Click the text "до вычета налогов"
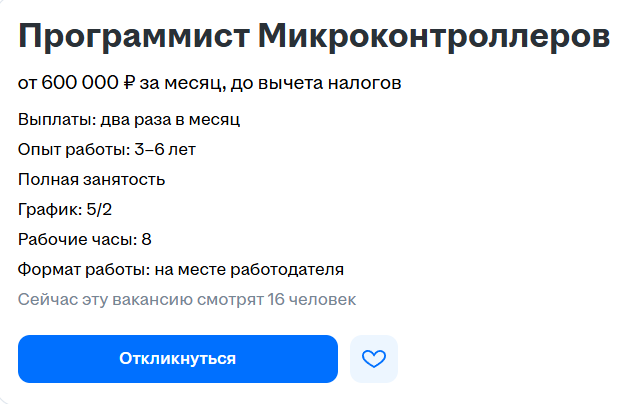 pos(316,83)
